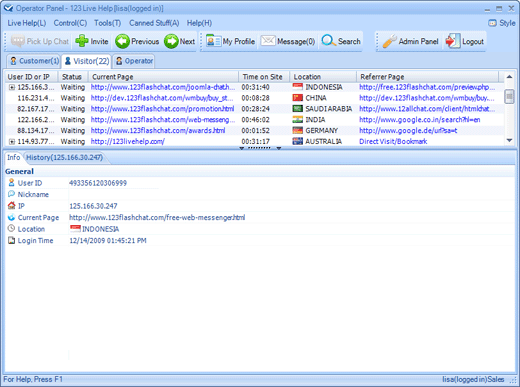The image size is (520, 387).
Task: Click the Direct Visit/Bookmark referrer
Action: 393,141
